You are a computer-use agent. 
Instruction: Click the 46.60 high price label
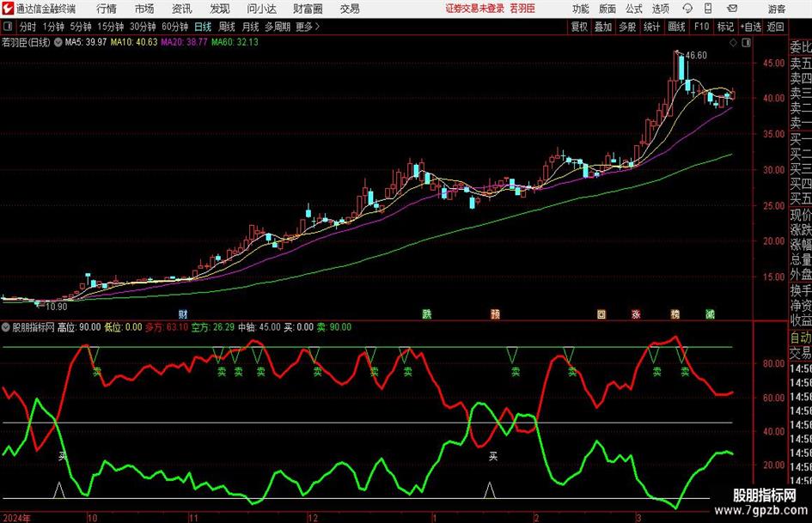696,56
